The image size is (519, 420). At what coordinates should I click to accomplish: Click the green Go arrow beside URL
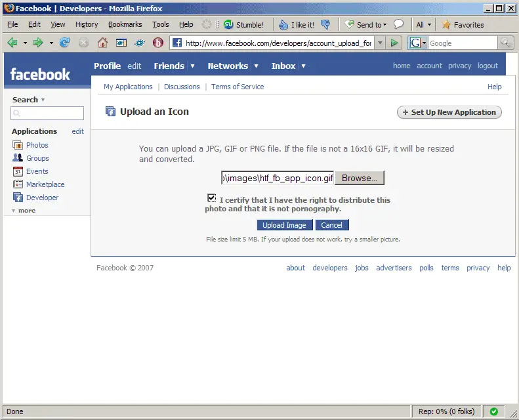[394, 43]
